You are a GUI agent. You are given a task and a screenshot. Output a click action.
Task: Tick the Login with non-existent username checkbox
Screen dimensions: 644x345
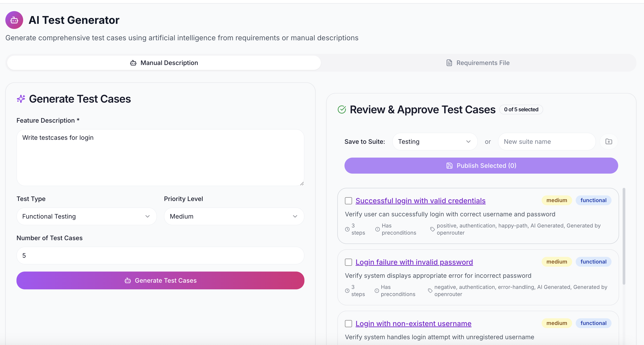(x=348, y=323)
